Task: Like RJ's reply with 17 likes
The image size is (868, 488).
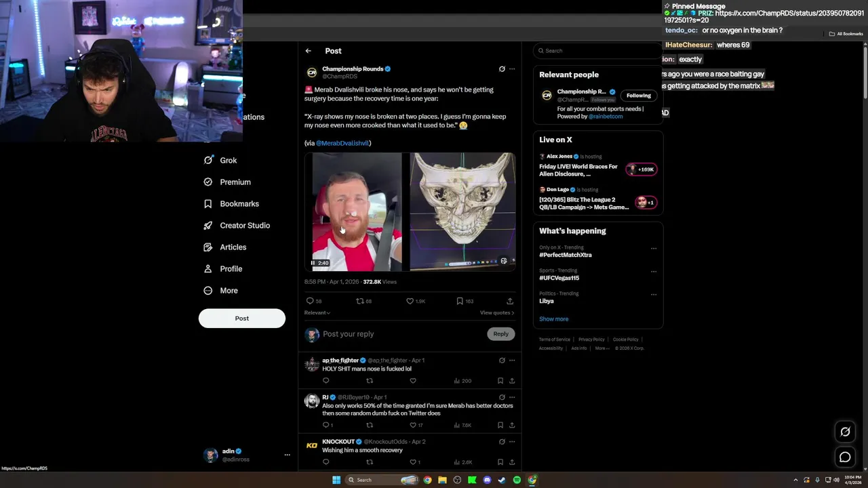Action: pos(412,425)
